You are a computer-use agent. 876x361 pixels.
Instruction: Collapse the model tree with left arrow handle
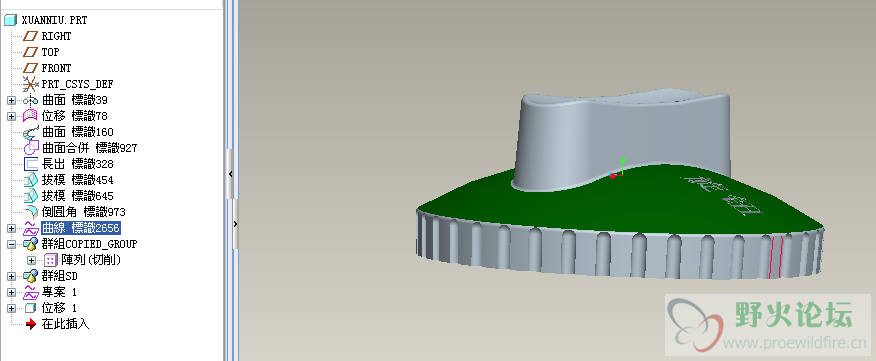coord(231,174)
